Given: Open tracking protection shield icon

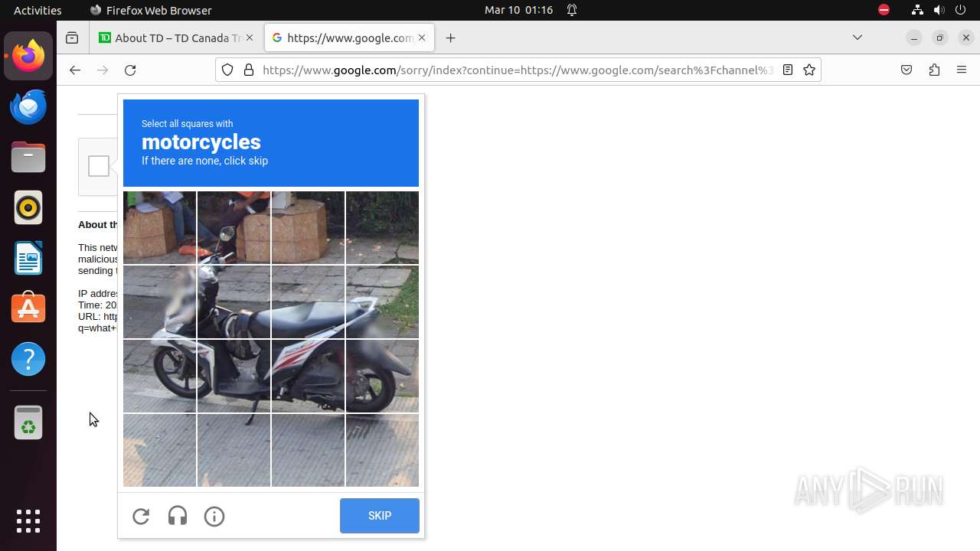Looking at the screenshot, I should tap(227, 70).
